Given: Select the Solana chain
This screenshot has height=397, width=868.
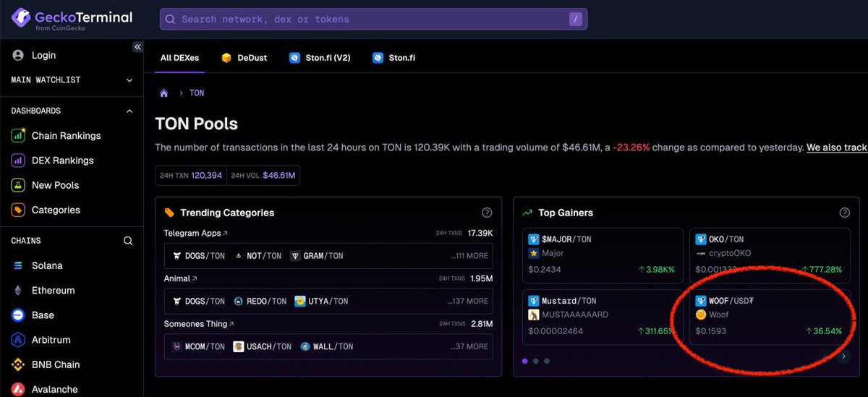Looking at the screenshot, I should tap(37, 265).
